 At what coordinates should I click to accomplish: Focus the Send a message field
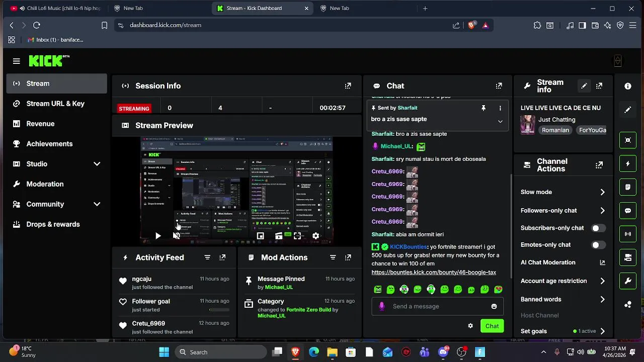coord(438,306)
